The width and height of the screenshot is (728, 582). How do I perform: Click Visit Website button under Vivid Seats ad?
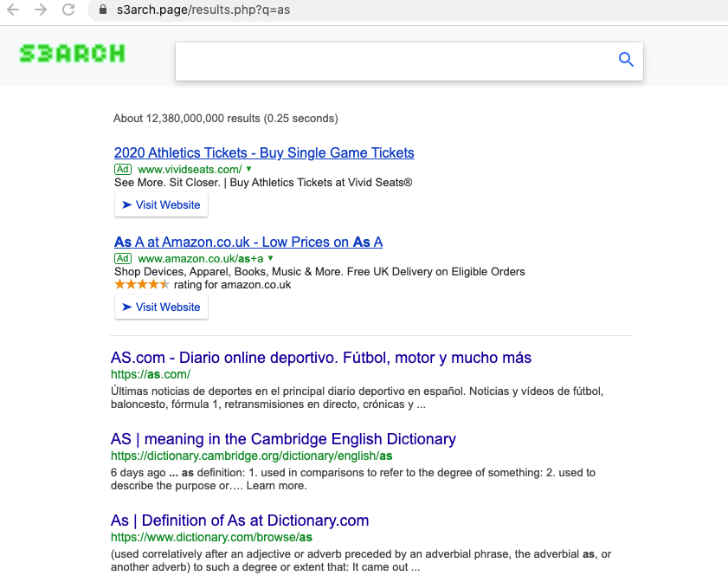click(161, 205)
